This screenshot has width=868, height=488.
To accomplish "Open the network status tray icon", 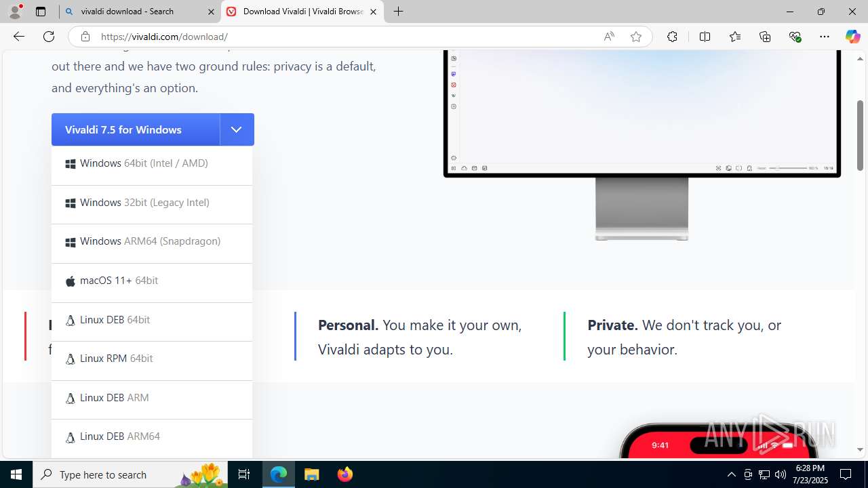I will 764,474.
